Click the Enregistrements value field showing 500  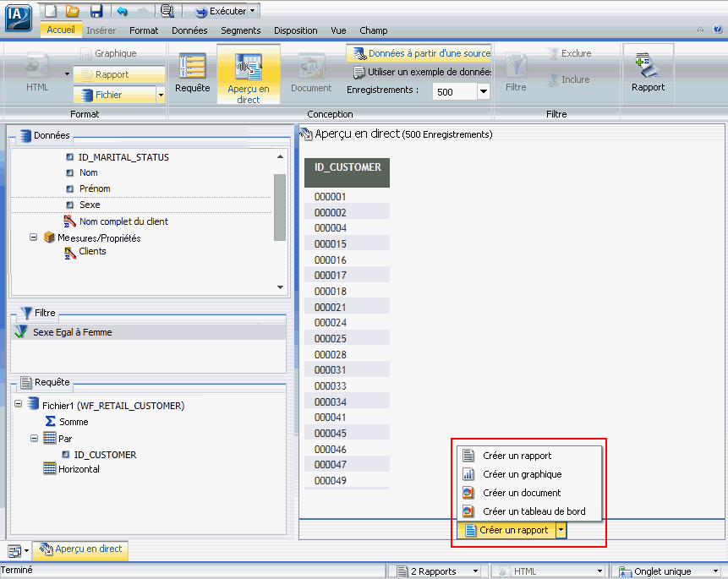pos(454,92)
